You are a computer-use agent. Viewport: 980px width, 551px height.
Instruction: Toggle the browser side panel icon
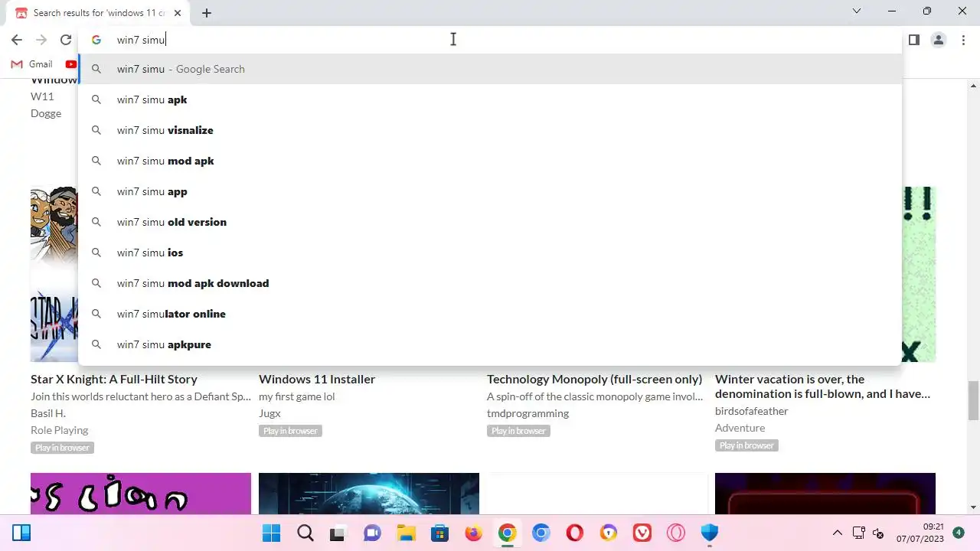913,40
